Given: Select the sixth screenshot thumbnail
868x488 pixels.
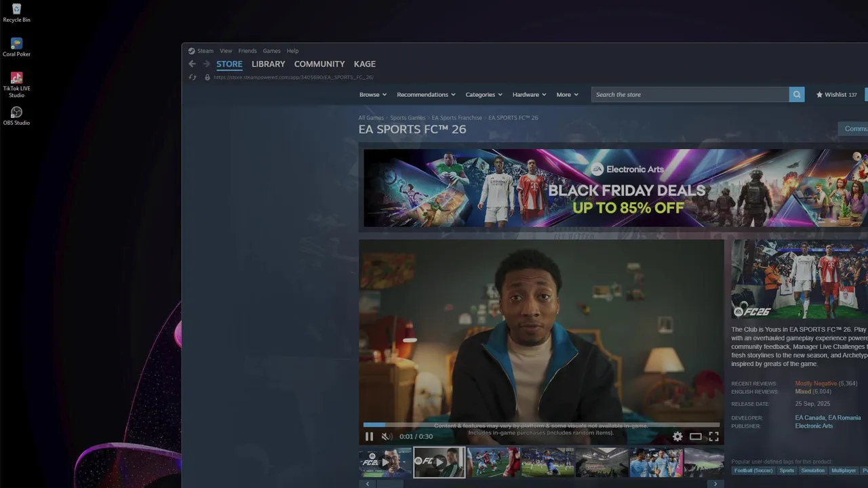Looking at the screenshot, I should click(656, 462).
